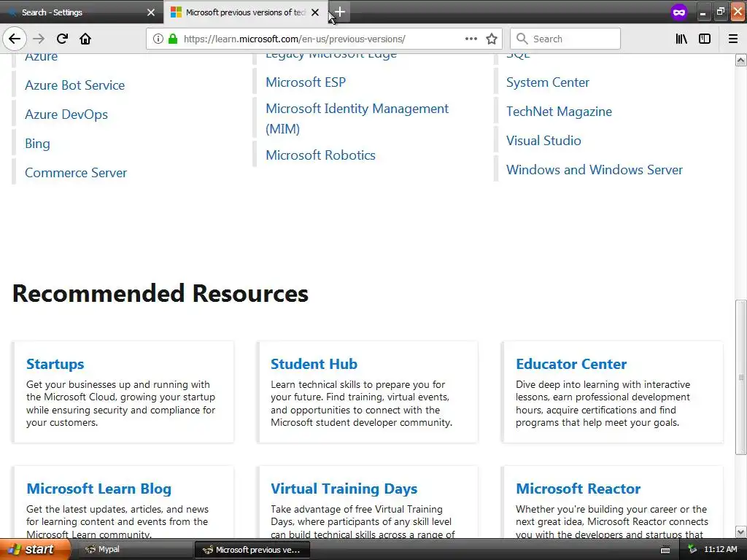Open the System Center link
The width and height of the screenshot is (747, 560).
(547, 82)
